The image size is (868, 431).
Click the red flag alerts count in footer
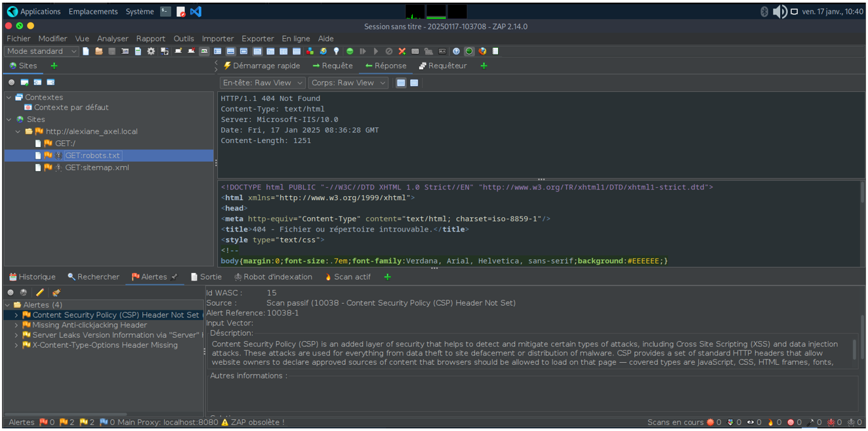47,422
